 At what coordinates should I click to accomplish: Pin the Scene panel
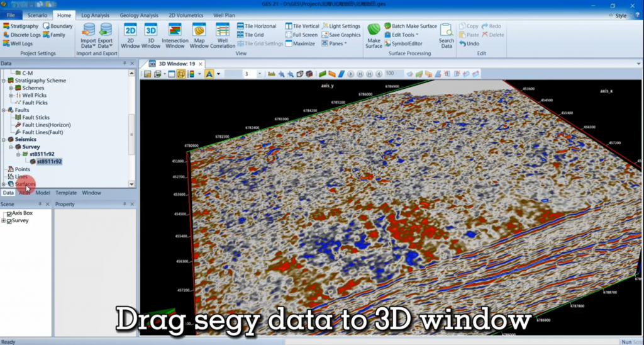coord(40,204)
